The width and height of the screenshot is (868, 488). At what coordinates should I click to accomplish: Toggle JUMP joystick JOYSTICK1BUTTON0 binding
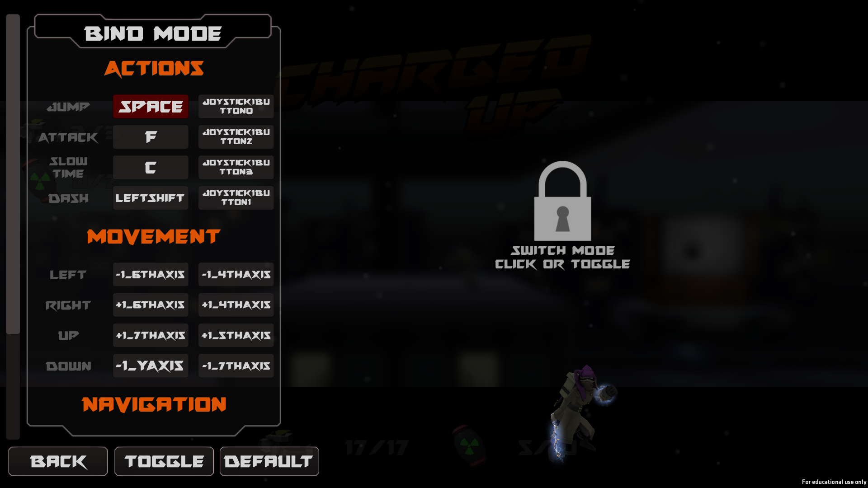point(237,106)
